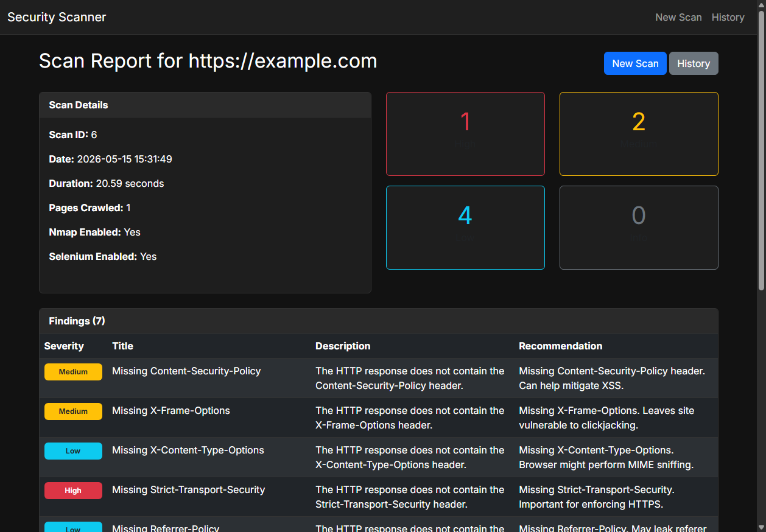Click High badge for Missing Strict-Transport-Security
Image resolution: width=766 pixels, height=532 pixels.
(73, 491)
